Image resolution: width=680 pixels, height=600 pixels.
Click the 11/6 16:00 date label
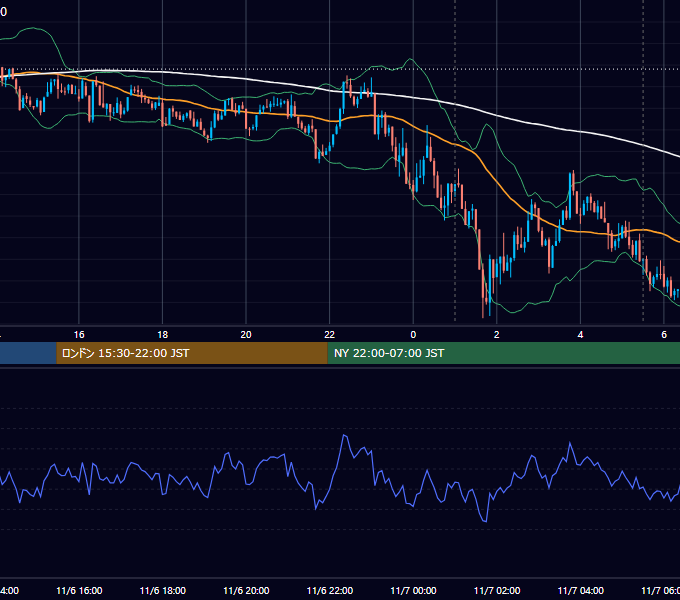pyautogui.click(x=79, y=590)
